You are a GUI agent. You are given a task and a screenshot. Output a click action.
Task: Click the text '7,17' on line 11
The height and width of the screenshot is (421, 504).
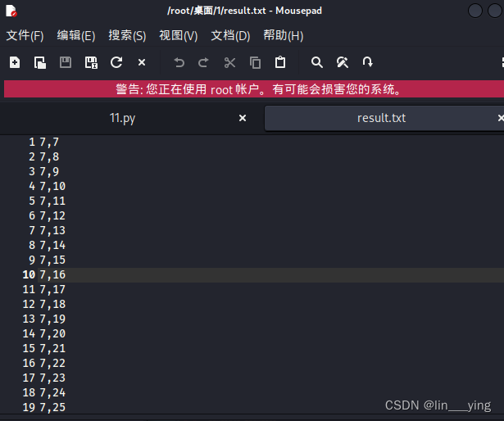click(x=52, y=290)
